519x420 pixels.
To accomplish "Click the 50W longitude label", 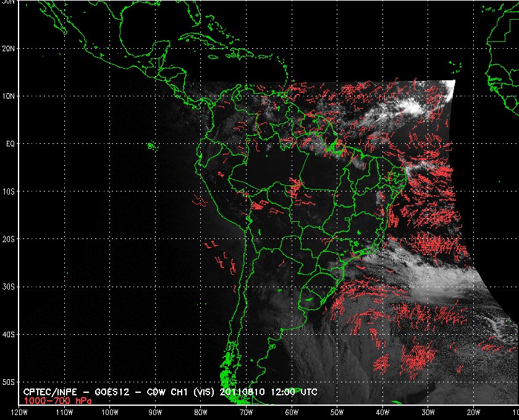I will (x=337, y=413).
